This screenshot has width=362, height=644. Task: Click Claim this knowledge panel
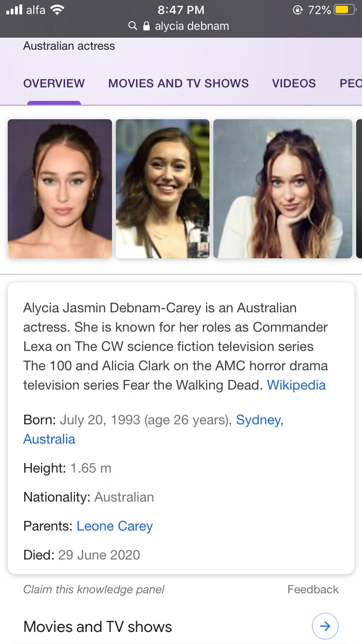tap(94, 589)
